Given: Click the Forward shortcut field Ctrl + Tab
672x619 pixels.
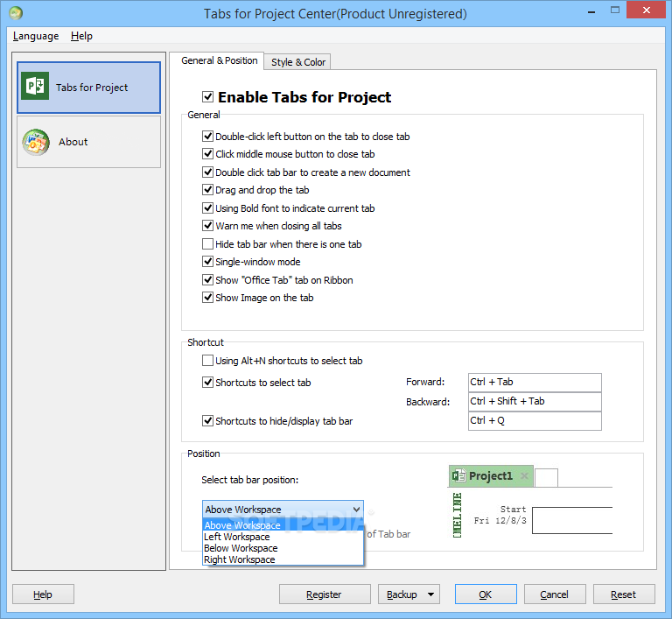Looking at the screenshot, I should point(535,383).
